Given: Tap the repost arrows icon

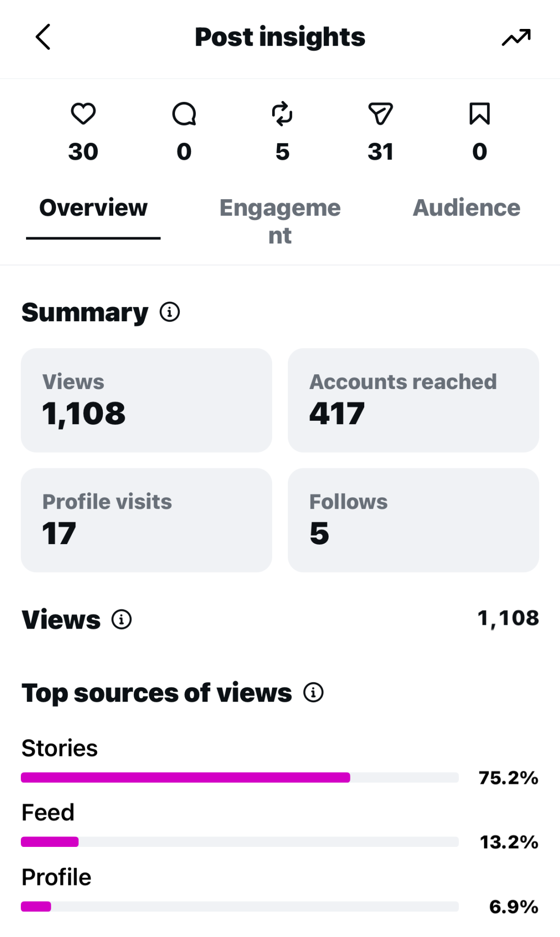Looking at the screenshot, I should (x=282, y=114).
